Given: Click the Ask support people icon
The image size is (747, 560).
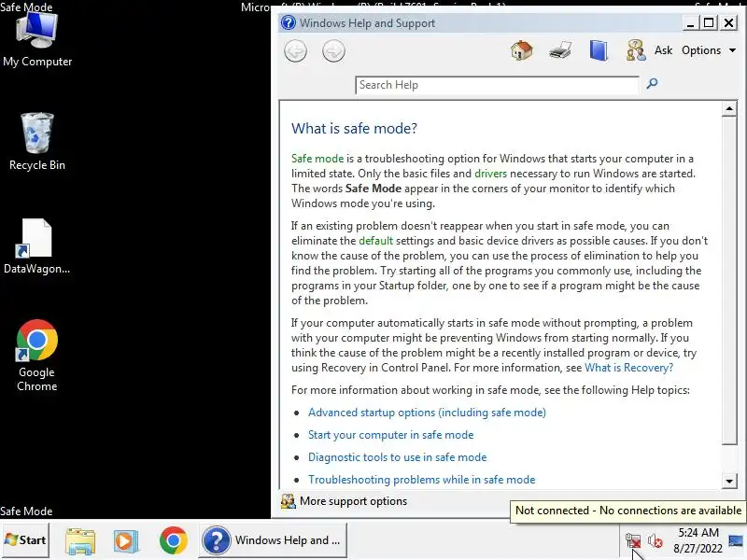Looking at the screenshot, I should [x=636, y=50].
